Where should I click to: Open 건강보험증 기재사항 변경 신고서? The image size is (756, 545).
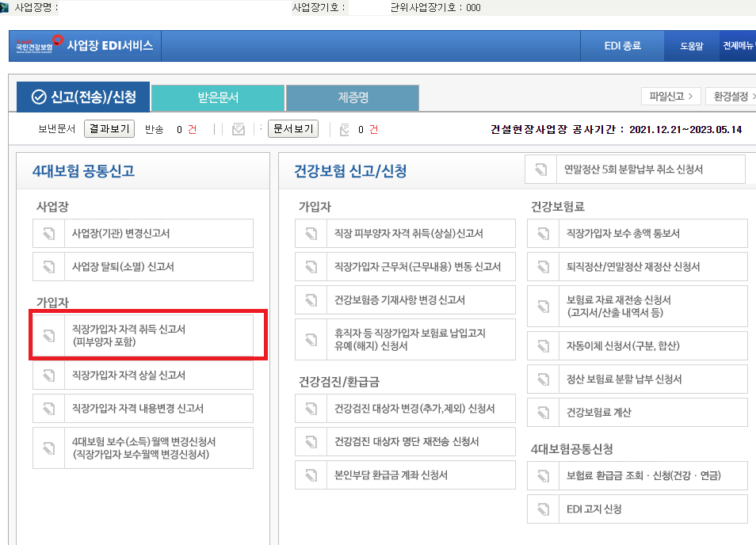pyautogui.click(x=405, y=300)
